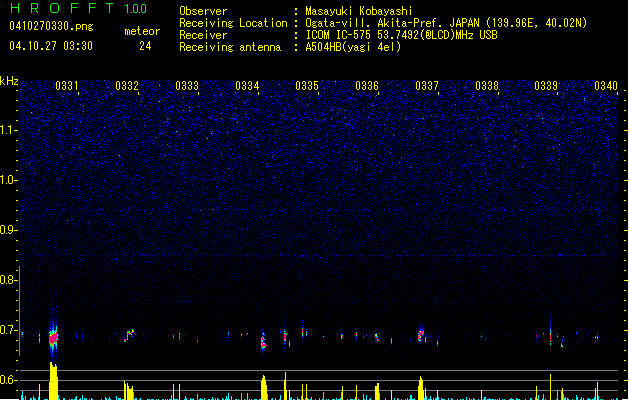629x400 pixels.
Task: Click the HROFFT program title text
Action: click(62, 8)
